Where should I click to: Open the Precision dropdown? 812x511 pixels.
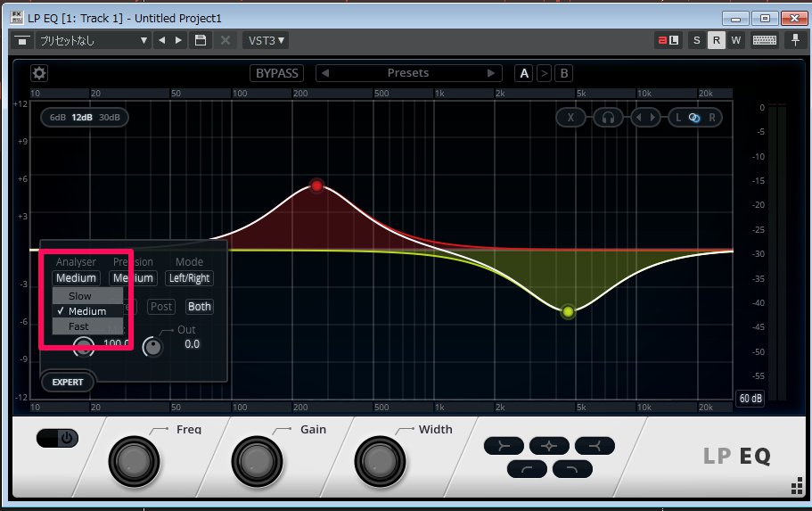coord(133,277)
